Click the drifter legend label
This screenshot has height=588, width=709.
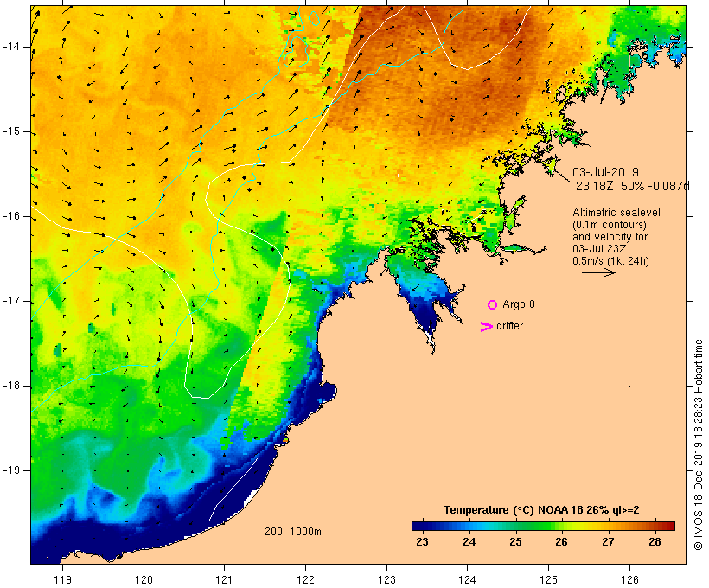[509, 326]
